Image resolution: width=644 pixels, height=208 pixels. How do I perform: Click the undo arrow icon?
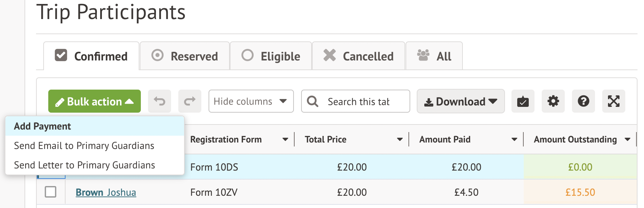point(160,101)
